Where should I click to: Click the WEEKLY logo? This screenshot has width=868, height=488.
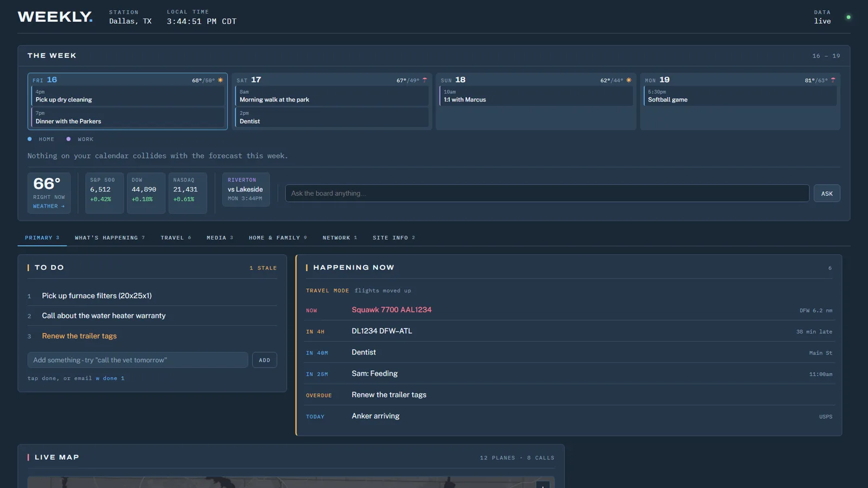pyautogui.click(x=55, y=17)
